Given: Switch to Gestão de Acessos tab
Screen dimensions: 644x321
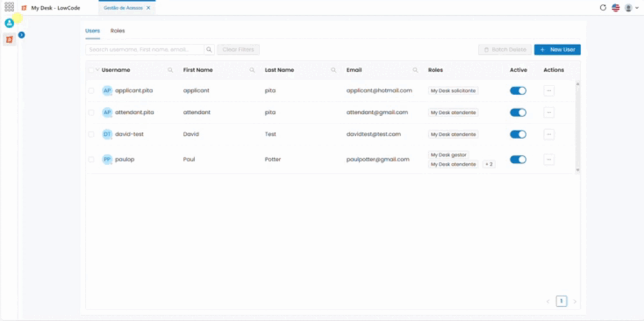Looking at the screenshot, I should (x=123, y=8).
